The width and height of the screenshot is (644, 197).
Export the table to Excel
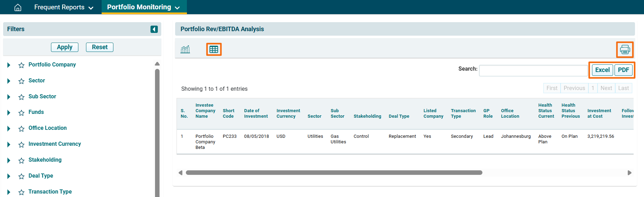602,70
